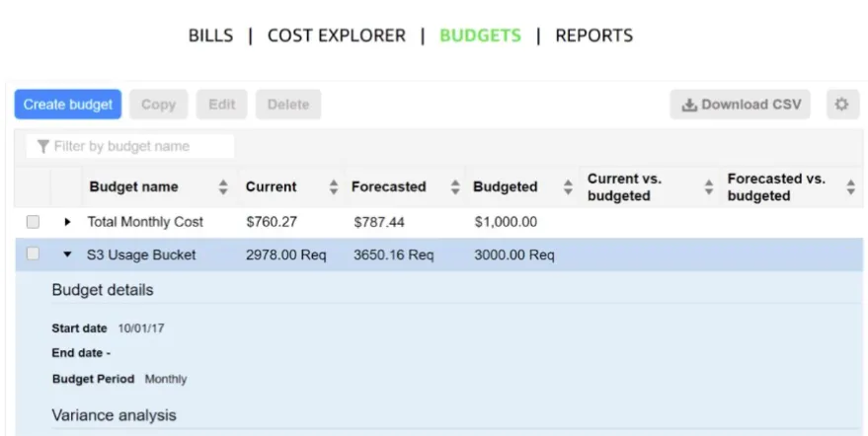Sort by Current column arrows
The height and width of the screenshot is (436, 868).
coord(333,187)
